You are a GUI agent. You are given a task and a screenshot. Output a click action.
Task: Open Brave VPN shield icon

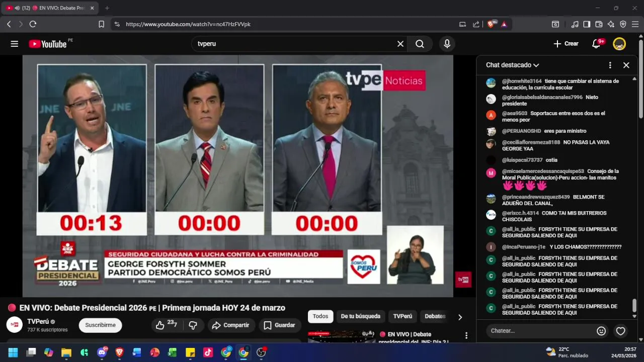tap(623, 24)
